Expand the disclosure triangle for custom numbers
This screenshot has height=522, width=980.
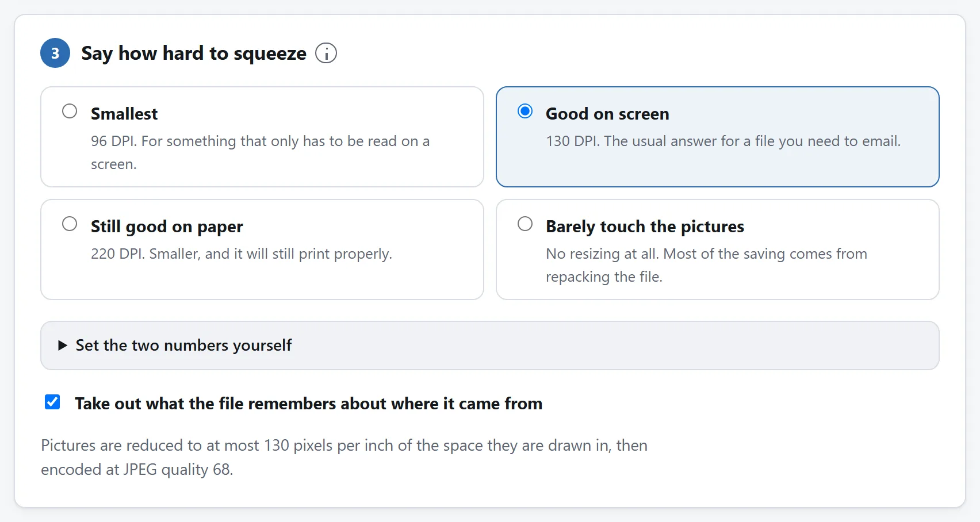click(63, 346)
